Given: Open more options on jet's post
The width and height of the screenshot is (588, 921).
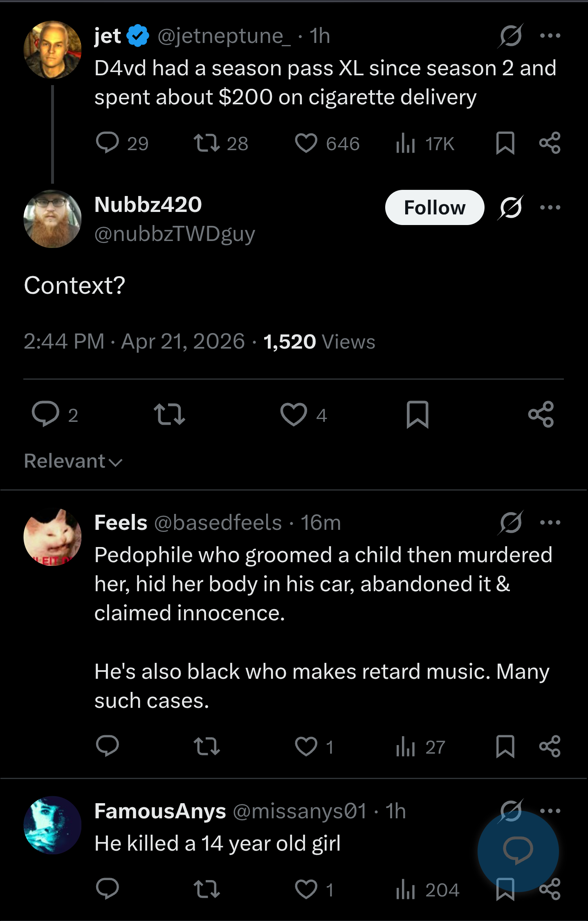Looking at the screenshot, I should click(550, 36).
